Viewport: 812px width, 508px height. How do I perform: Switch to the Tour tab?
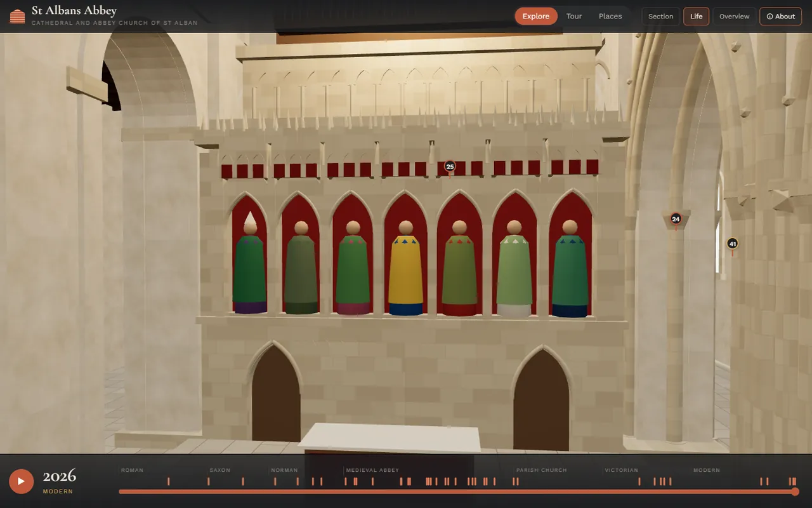tap(574, 17)
